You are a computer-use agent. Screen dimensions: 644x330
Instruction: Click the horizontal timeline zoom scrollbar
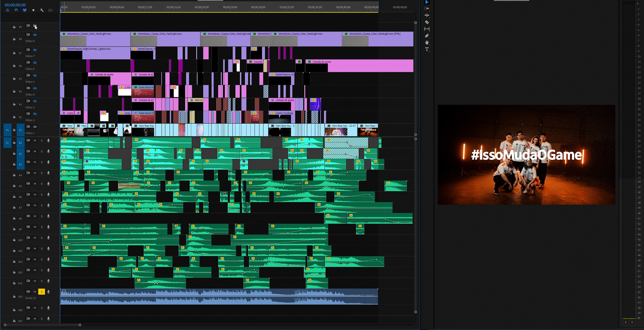pyautogui.click(x=42, y=325)
